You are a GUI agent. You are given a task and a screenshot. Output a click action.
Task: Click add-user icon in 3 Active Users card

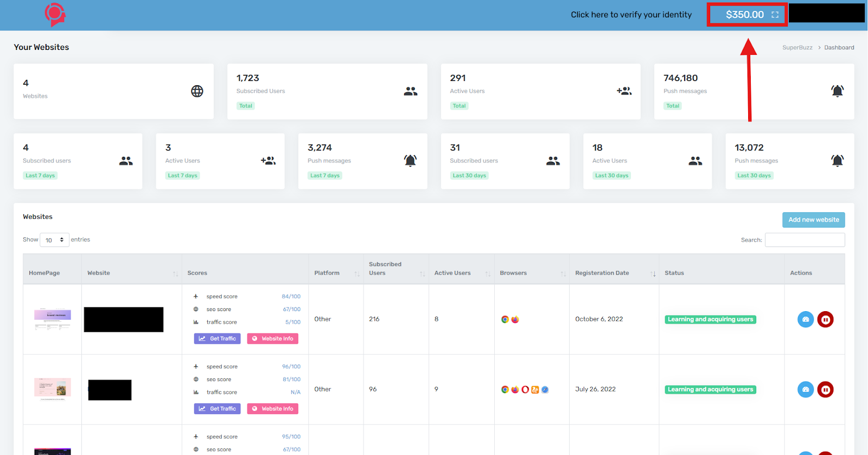268,161
